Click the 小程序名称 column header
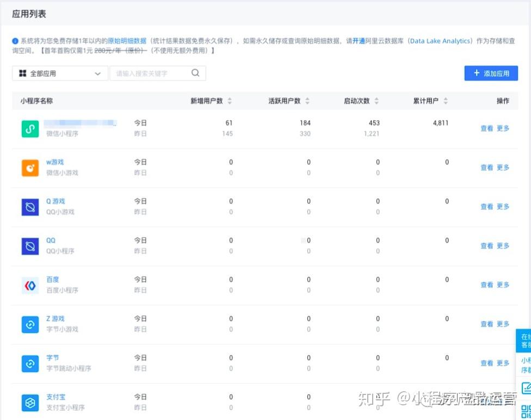 pyautogui.click(x=36, y=101)
